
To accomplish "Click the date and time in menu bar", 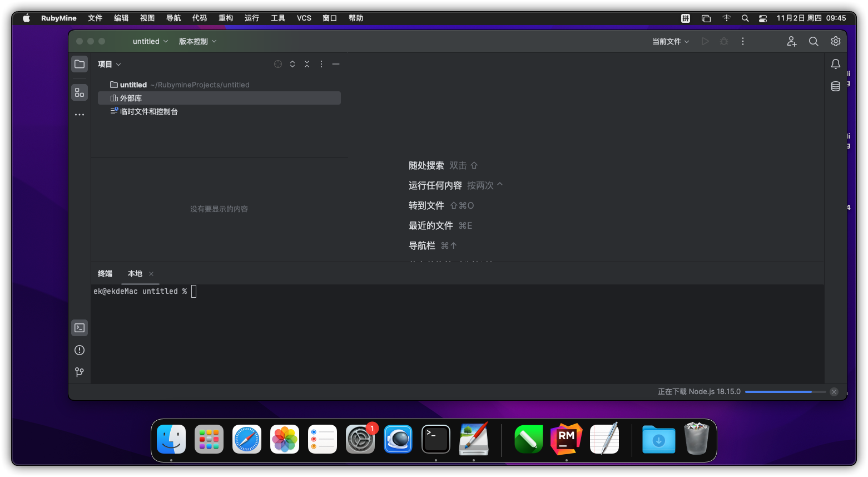I will [811, 18].
